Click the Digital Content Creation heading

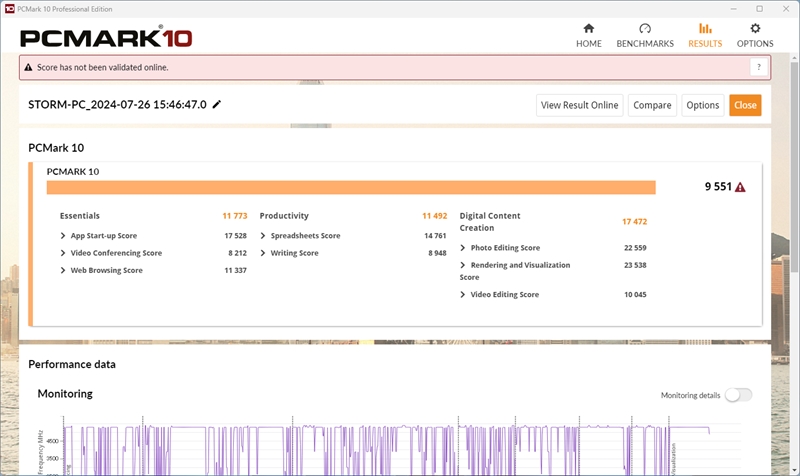pyautogui.click(x=490, y=222)
